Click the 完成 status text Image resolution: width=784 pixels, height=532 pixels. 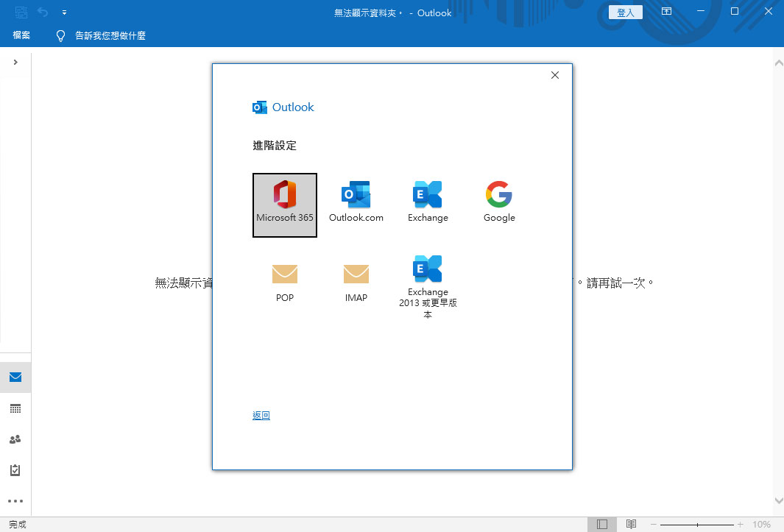(x=18, y=524)
